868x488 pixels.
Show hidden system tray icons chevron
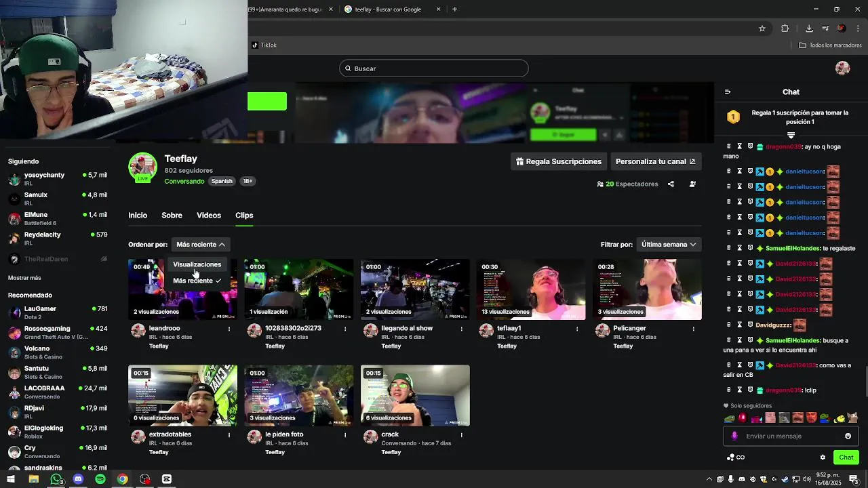pos(709,479)
